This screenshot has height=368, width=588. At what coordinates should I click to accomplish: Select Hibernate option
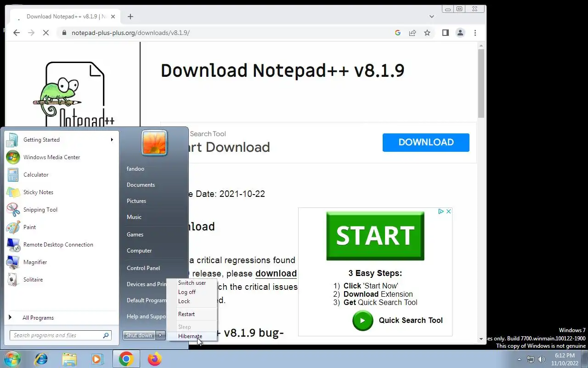[x=192, y=336]
